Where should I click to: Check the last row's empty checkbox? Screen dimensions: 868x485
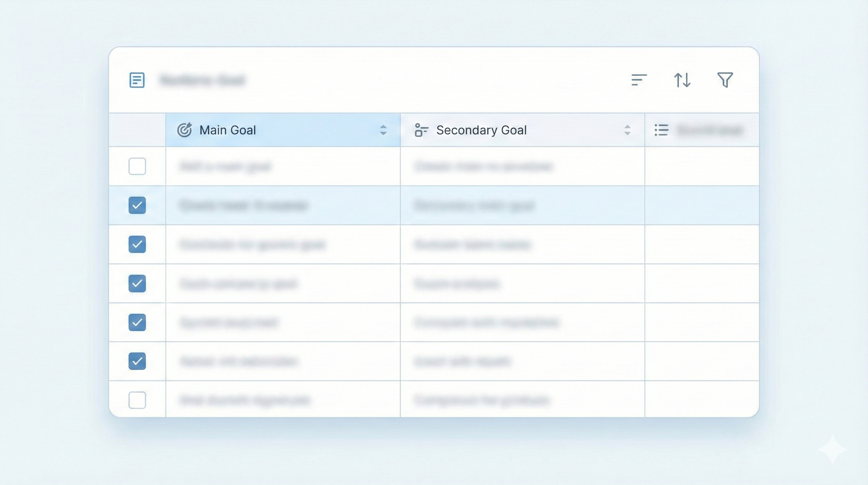tap(137, 400)
